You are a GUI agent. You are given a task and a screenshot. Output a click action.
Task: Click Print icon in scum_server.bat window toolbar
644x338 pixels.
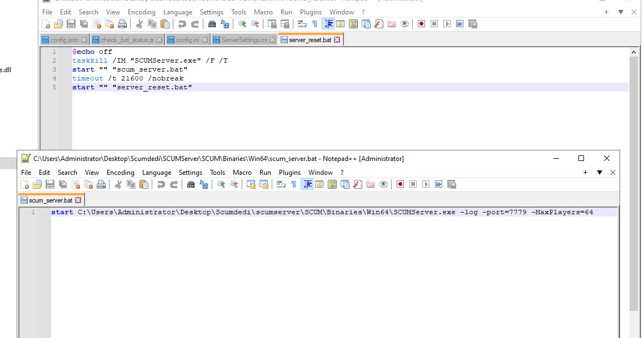pos(101,185)
